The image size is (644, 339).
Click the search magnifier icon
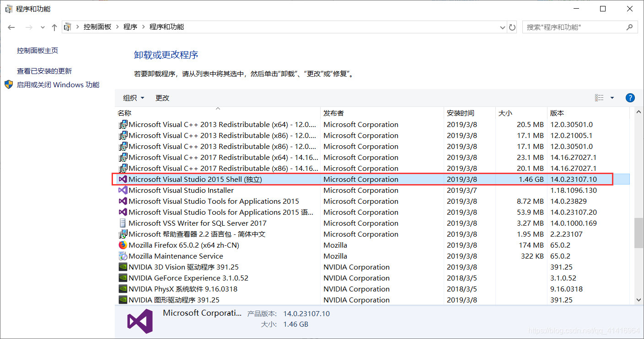tap(630, 27)
